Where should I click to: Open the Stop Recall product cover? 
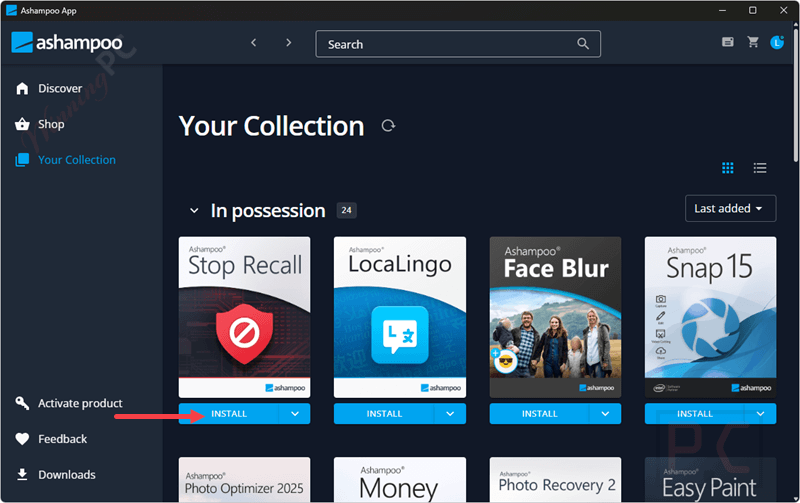[x=244, y=317]
